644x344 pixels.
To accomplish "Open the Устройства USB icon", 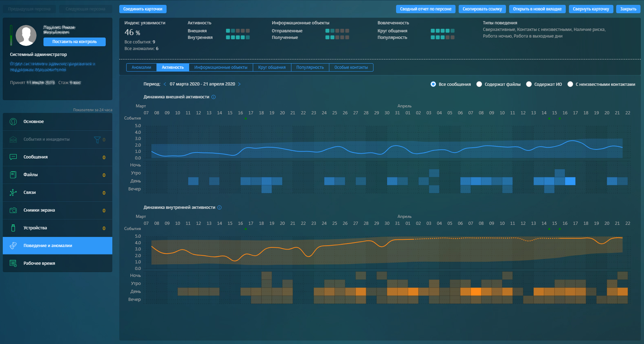I will tap(13, 228).
